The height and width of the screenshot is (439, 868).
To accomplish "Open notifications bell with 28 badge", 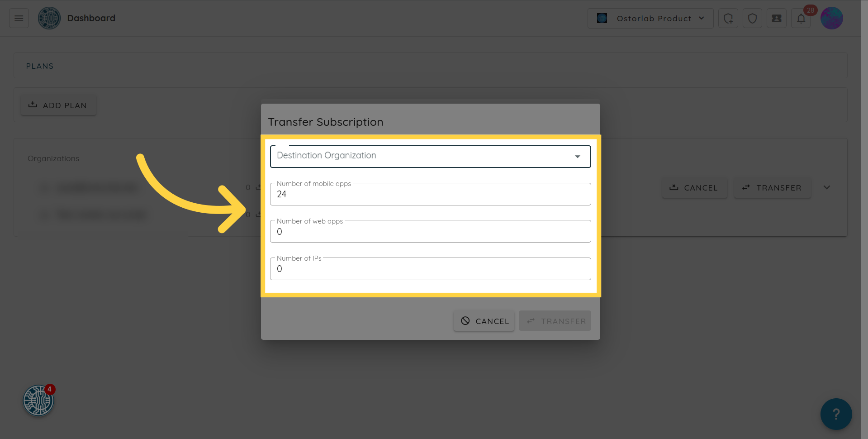I will (801, 19).
